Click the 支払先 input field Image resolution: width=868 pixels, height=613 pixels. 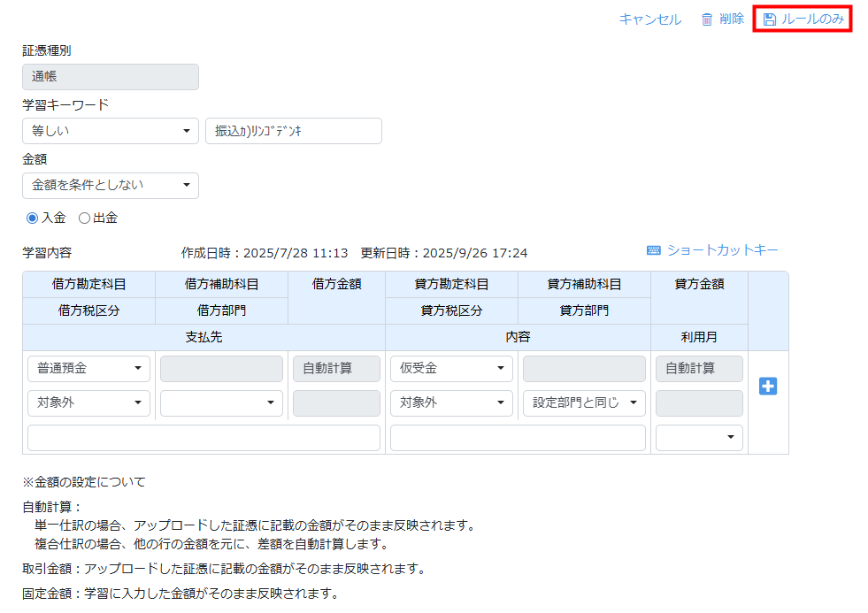(x=204, y=438)
